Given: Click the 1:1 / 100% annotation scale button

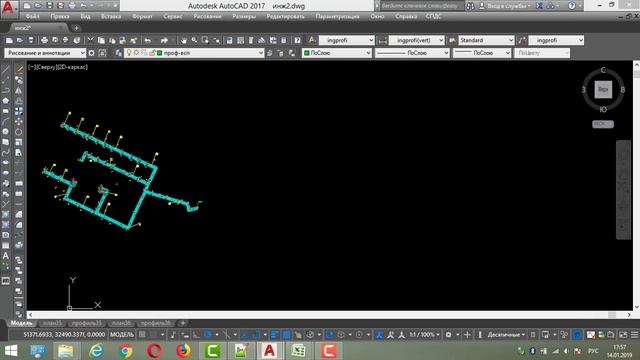Looking at the screenshot, I should (x=424, y=335).
